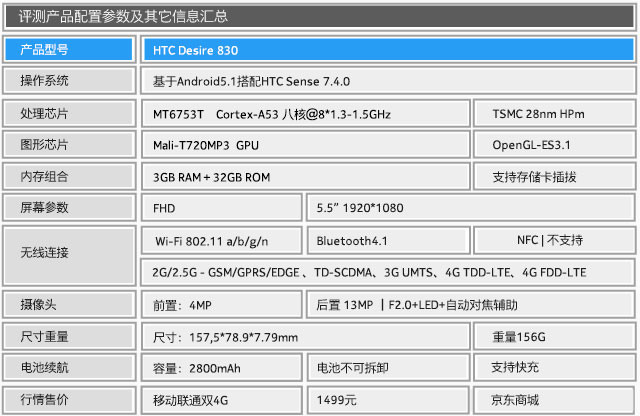Click the 'HTC Desire 830' cell

pos(388,50)
